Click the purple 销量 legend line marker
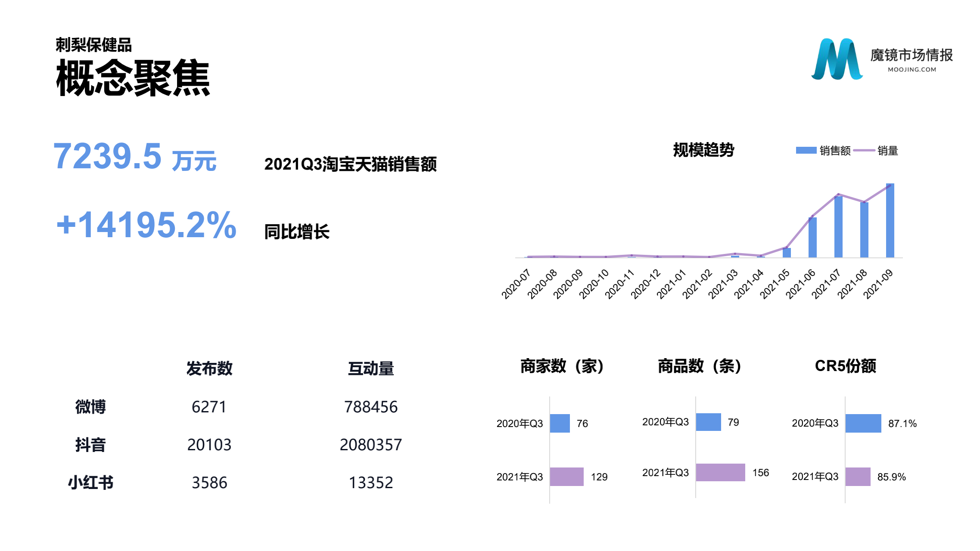Viewport: 980px width, 551px height. pyautogui.click(x=863, y=150)
